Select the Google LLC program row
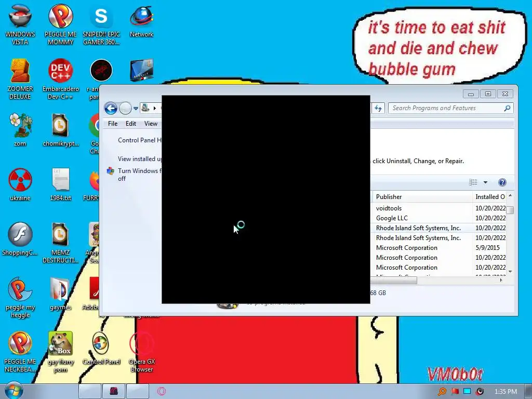This screenshot has height=399, width=532. pos(438,218)
